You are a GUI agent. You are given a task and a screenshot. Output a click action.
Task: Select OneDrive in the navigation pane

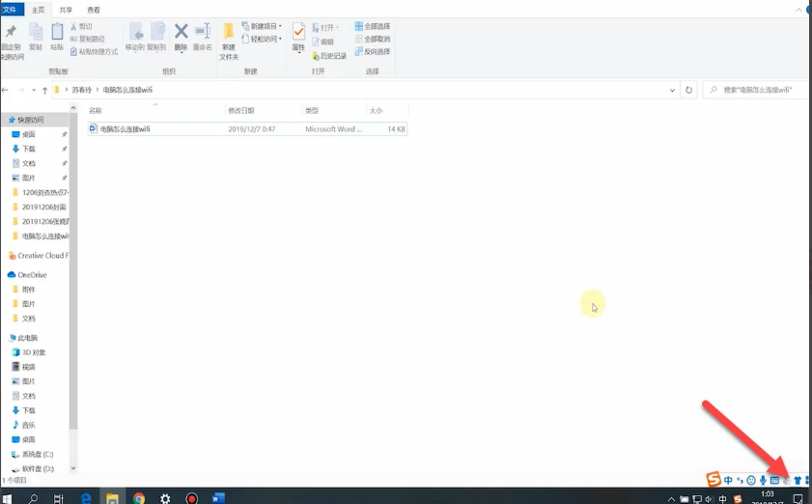point(32,275)
